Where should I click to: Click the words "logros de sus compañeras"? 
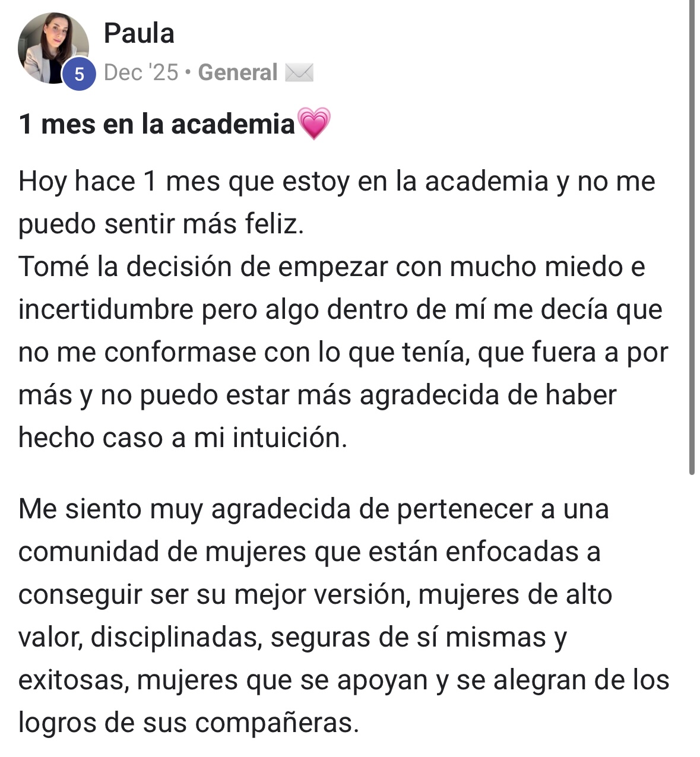(188, 723)
